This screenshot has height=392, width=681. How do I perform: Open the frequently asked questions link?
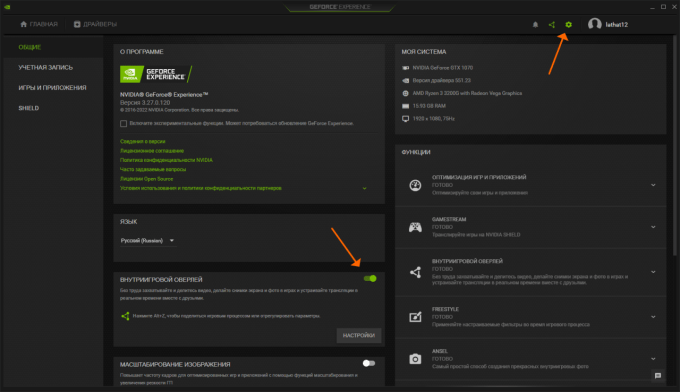[153, 169]
